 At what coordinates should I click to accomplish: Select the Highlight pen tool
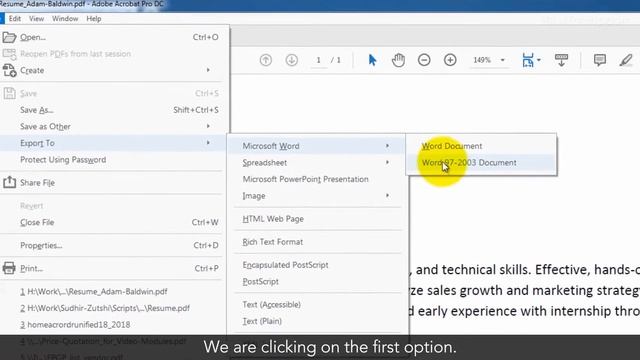[625, 60]
